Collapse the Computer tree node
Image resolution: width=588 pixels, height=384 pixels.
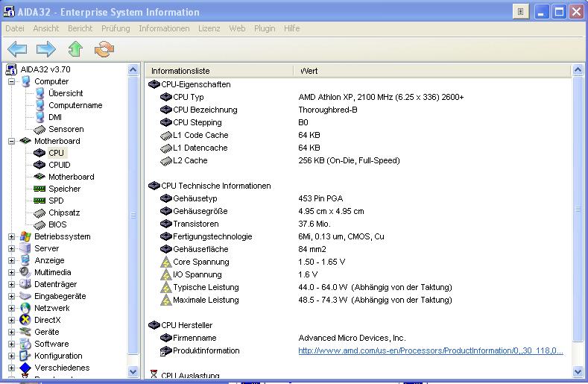pos(12,81)
